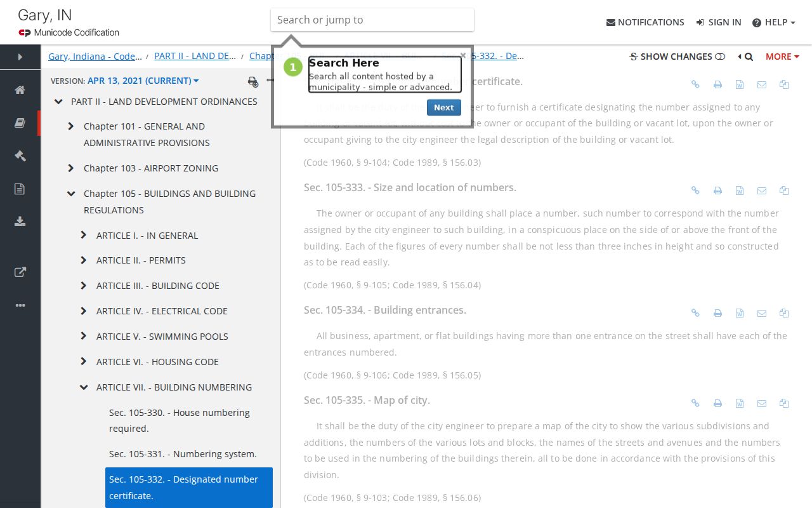
Task: Click the Municode Codification logo
Action: click(69, 32)
